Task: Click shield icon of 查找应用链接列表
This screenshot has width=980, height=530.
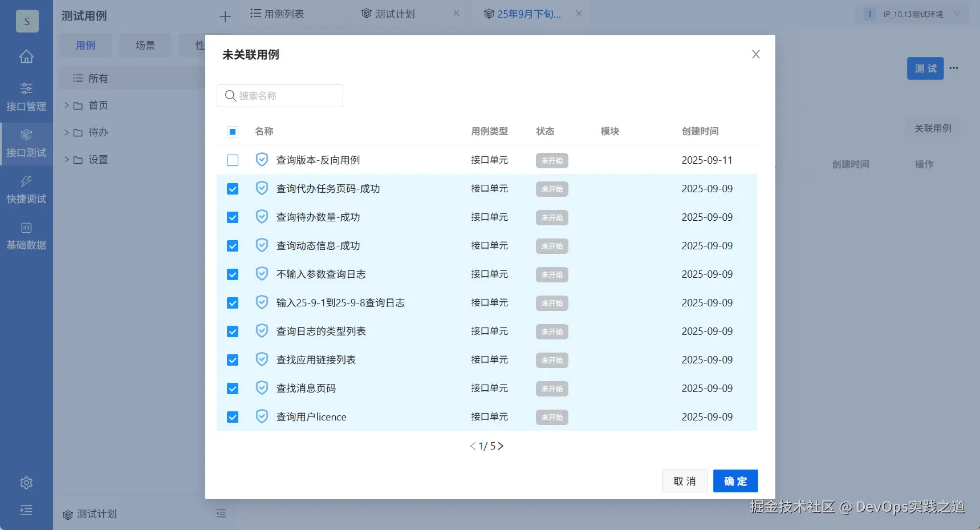Action: (262, 359)
